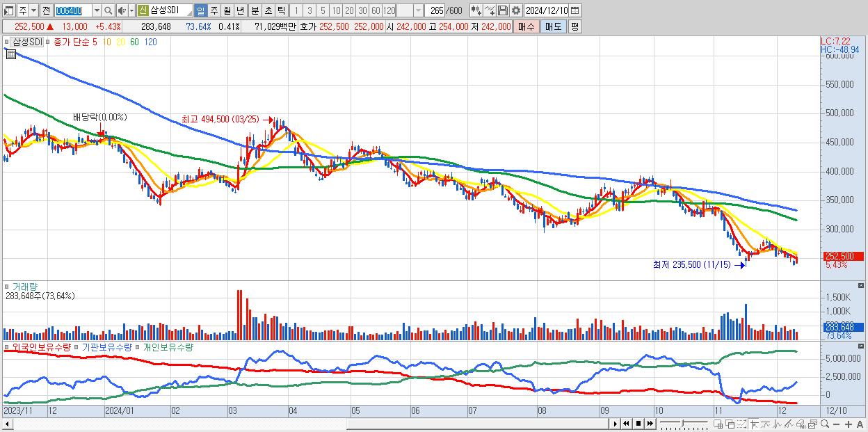Image resolution: width=868 pixels, height=432 pixels.
Task: Click the add candlestick chart icon
Action: coord(476,10)
